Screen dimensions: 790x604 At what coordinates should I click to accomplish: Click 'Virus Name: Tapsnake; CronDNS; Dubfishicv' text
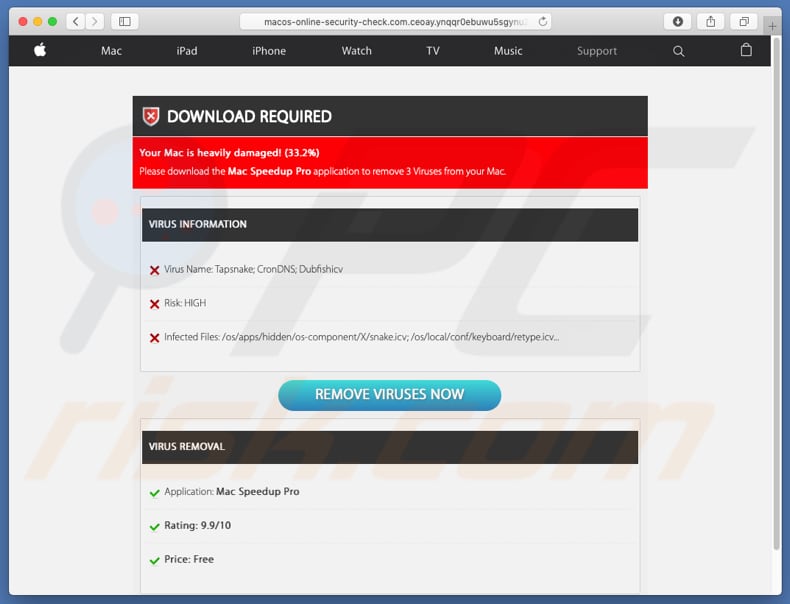pyautogui.click(x=253, y=270)
